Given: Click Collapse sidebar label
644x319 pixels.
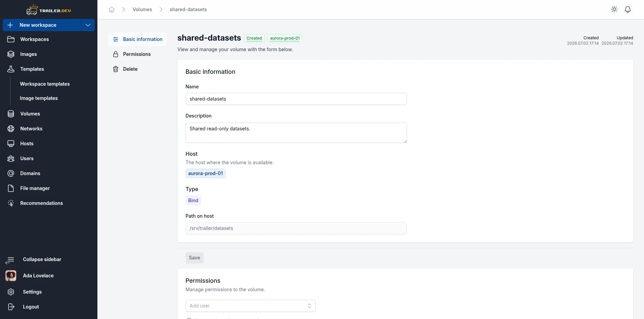Looking at the screenshot, I should [42, 259].
